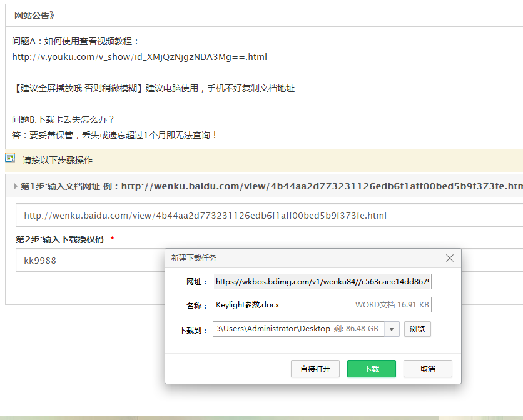523x420 pixels.
Task: Click the 取消 cancel button
Action: tap(428, 369)
